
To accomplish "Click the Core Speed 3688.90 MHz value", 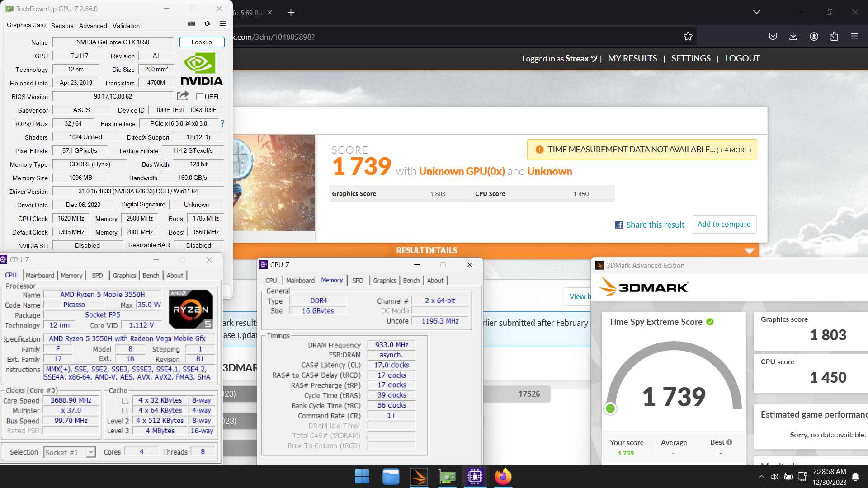I will tap(71, 400).
